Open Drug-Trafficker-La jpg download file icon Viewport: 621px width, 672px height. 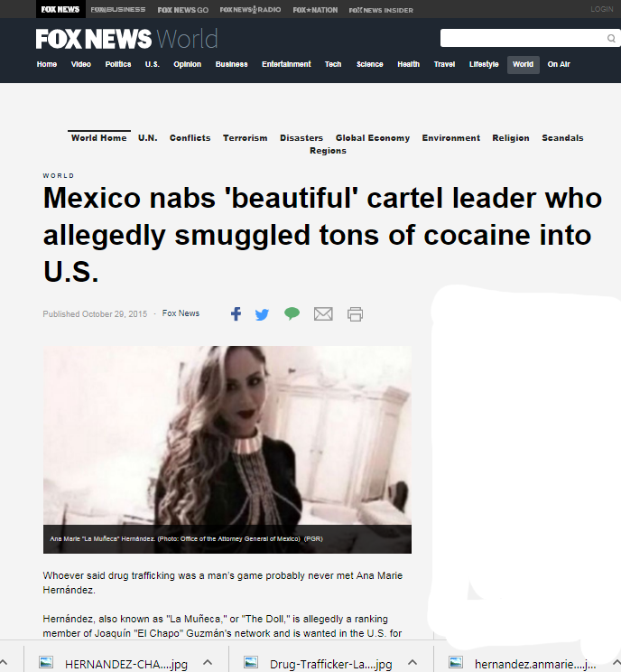coord(251,663)
